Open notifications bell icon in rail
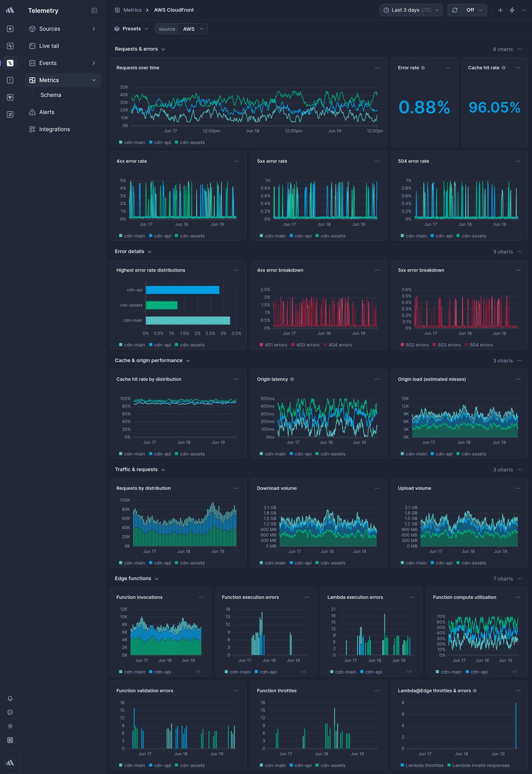532x774 pixels. [10, 698]
